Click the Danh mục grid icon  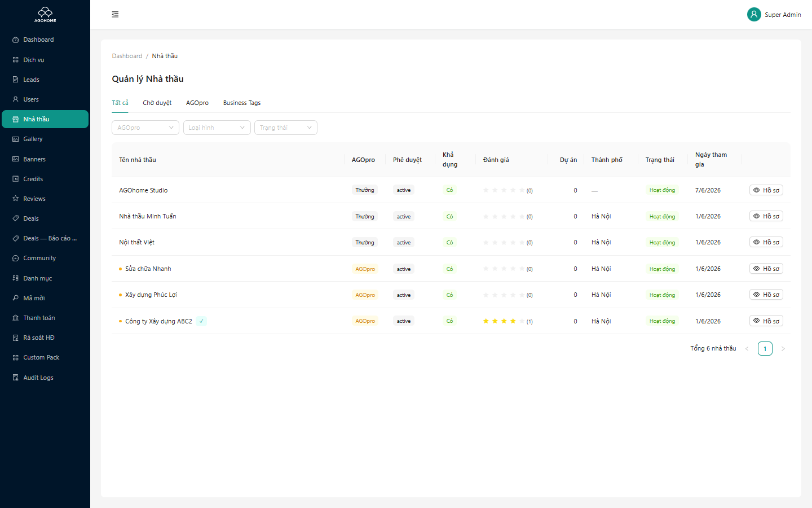coord(16,278)
